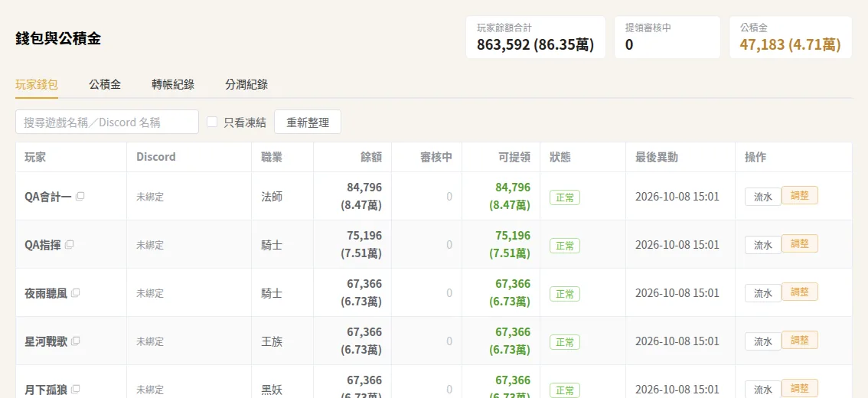Click the 正常 status badge for QA會計一
This screenshot has height=398, width=868.
565,197
